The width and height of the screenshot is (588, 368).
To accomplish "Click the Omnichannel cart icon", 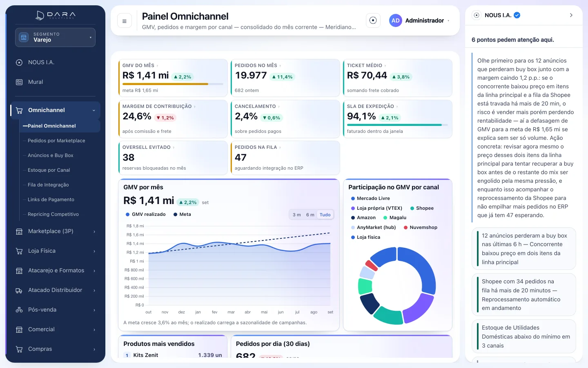I will pos(19,110).
